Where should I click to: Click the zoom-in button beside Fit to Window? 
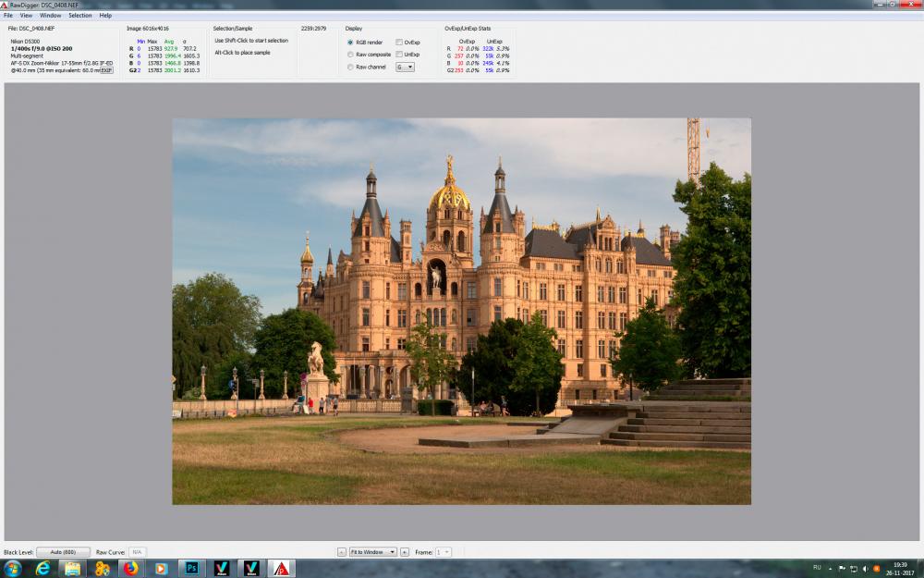click(x=405, y=552)
